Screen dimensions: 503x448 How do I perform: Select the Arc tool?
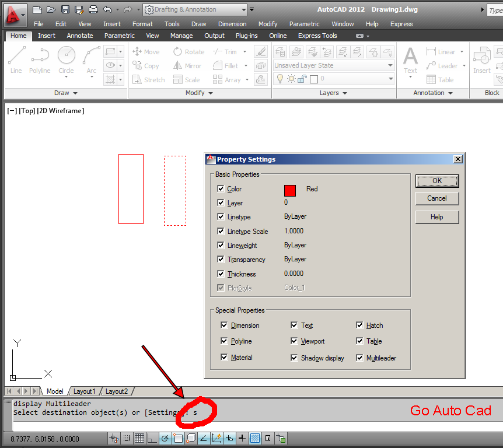(x=91, y=60)
